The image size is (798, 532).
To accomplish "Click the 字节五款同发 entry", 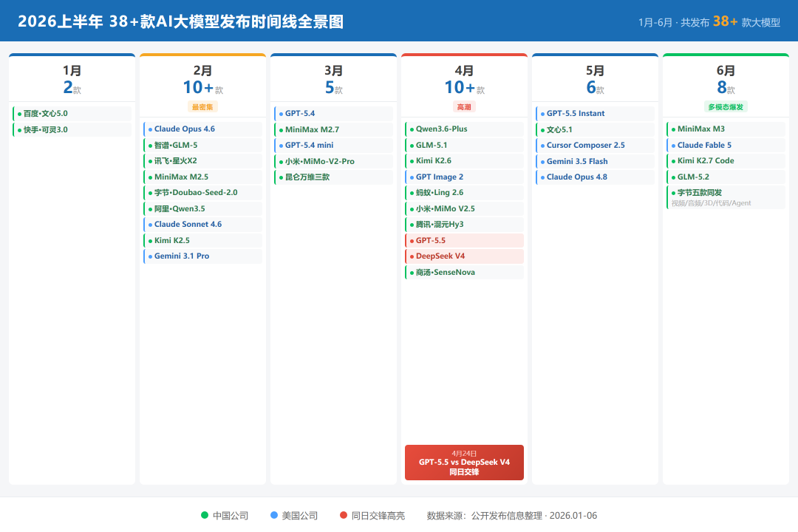I will click(x=726, y=197).
